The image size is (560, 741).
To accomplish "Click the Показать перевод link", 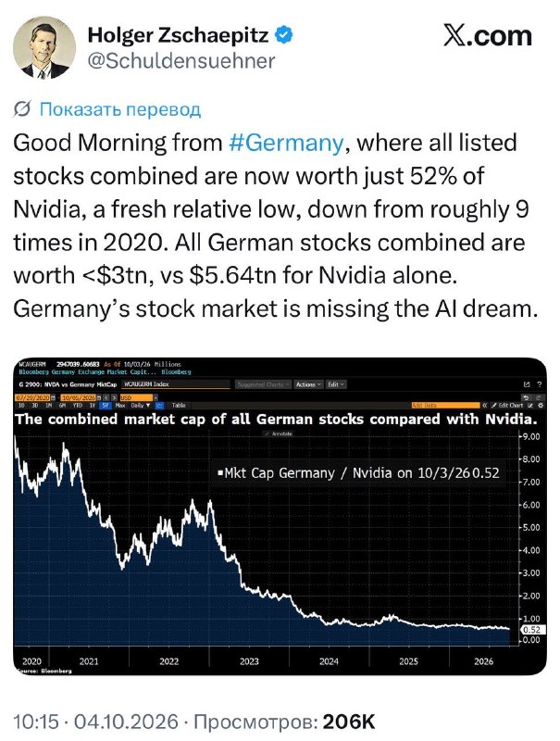I will coord(120,109).
